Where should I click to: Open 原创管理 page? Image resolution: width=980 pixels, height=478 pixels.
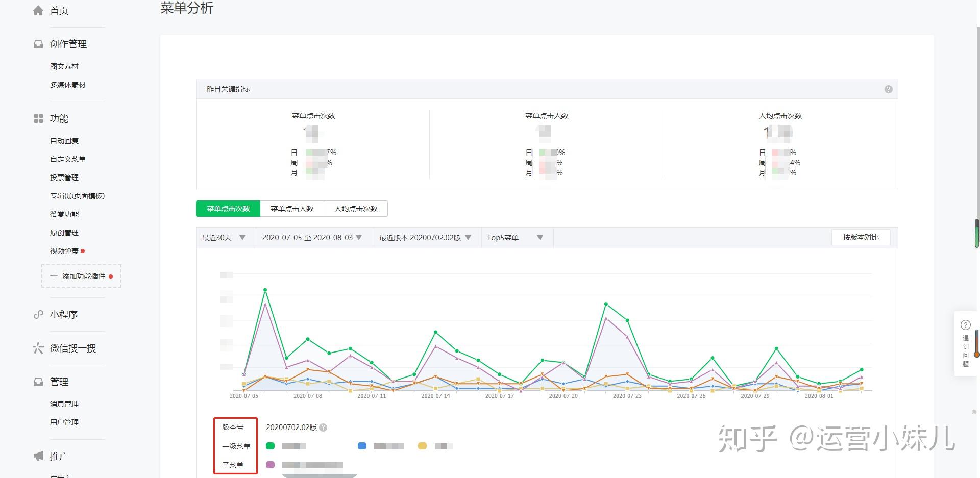coord(64,233)
